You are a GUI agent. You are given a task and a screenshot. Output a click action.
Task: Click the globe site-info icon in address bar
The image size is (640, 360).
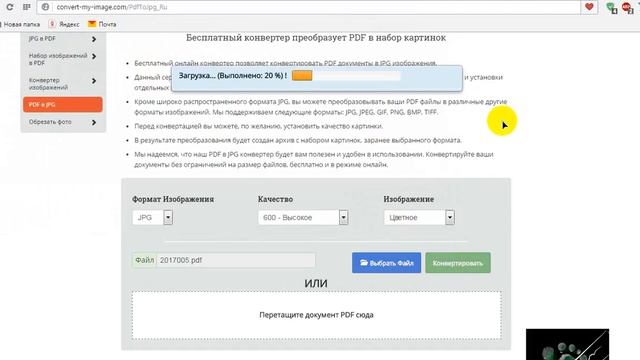click(45, 7)
